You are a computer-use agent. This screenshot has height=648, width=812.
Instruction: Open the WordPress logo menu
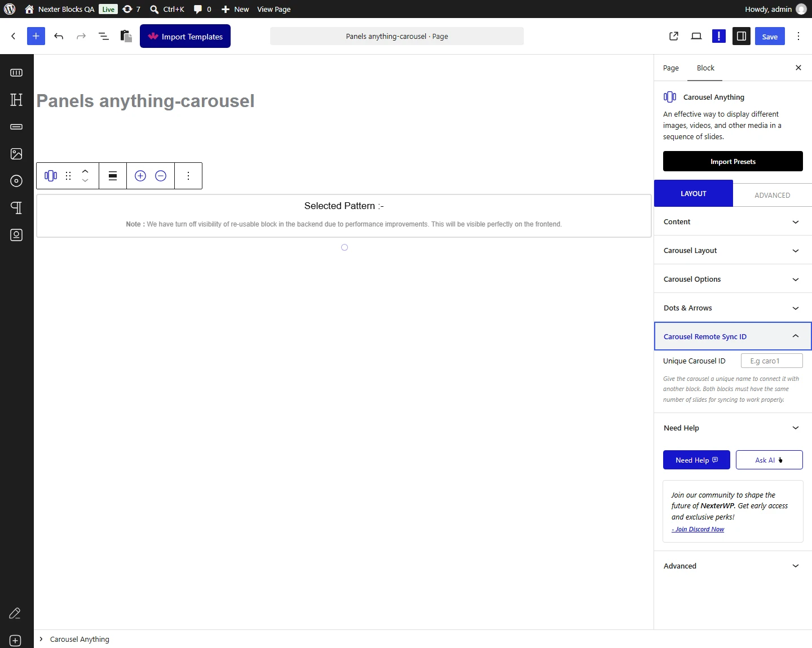(x=10, y=9)
